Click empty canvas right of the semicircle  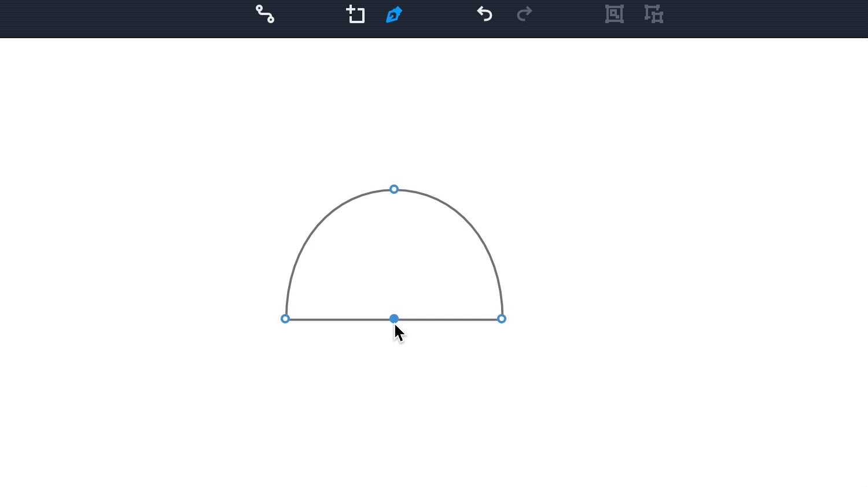click(665, 260)
